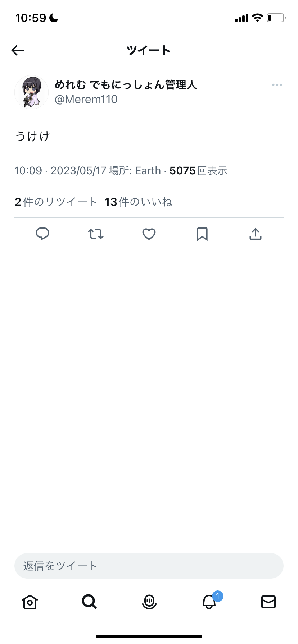
Task: Open the author's profile avatar
Action: [31, 92]
